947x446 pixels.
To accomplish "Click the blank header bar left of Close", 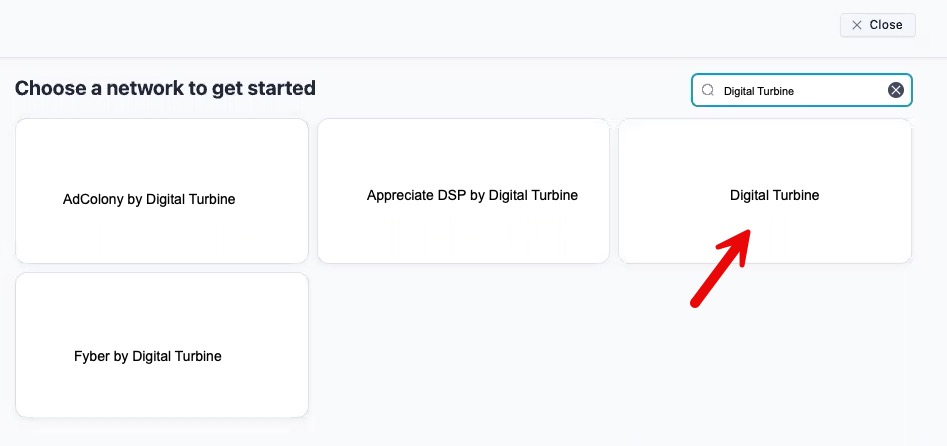I will point(417,27).
